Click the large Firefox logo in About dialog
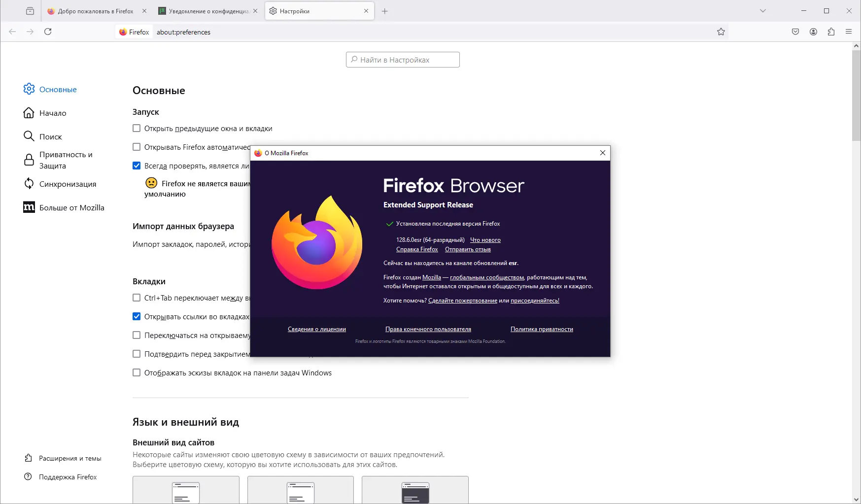The height and width of the screenshot is (504, 861). [317, 242]
